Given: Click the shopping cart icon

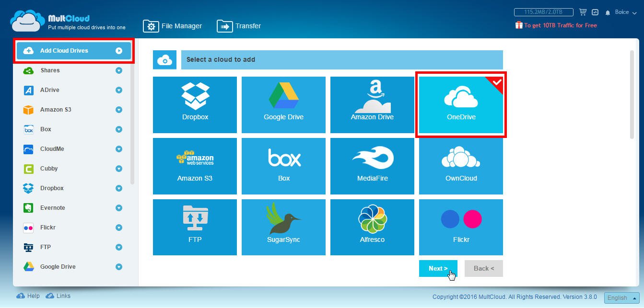Looking at the screenshot, I should tap(583, 12).
